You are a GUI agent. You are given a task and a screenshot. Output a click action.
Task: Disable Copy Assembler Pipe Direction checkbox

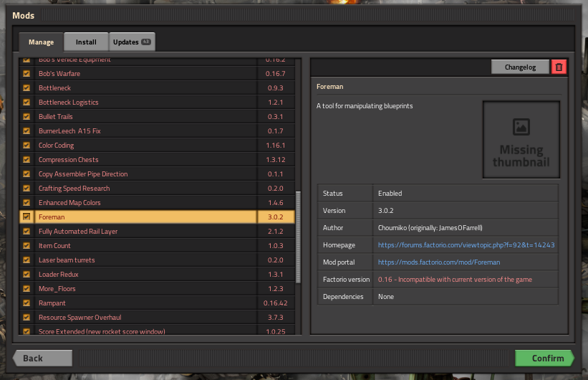click(x=26, y=174)
